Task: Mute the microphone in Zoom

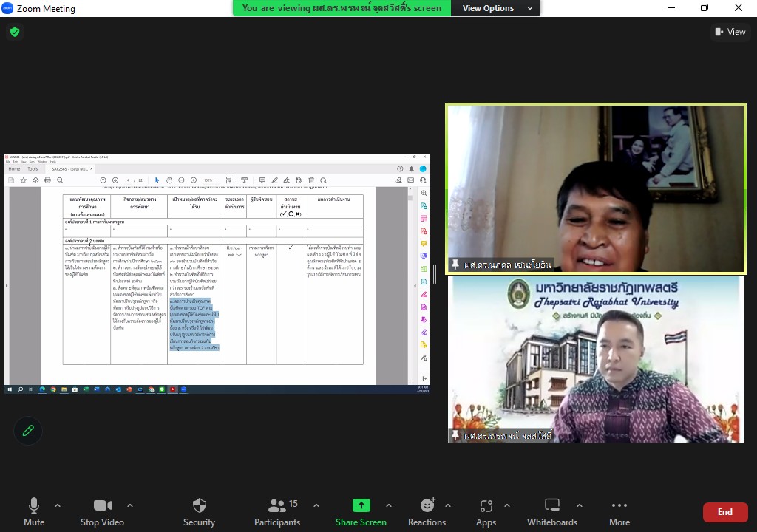Action: (x=34, y=512)
